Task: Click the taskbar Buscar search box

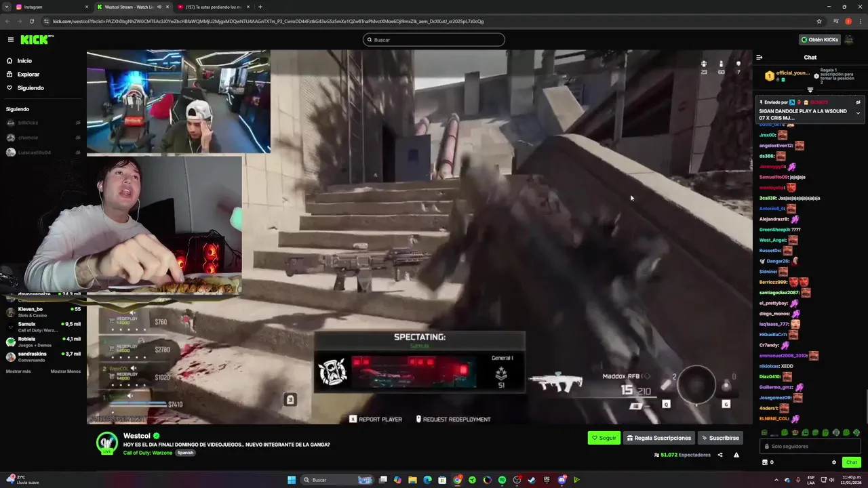Action: (338, 480)
